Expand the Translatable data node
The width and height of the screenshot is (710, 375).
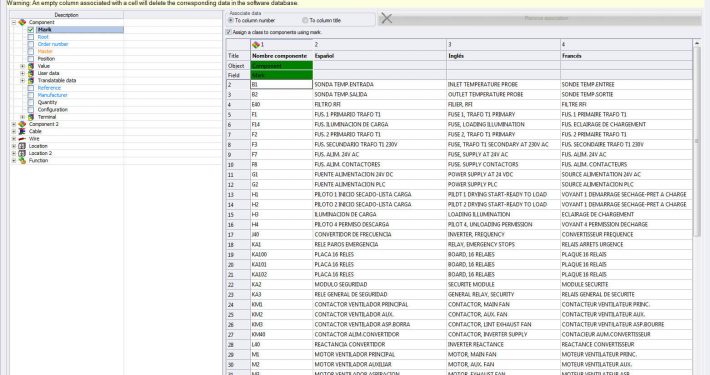[x=22, y=81]
